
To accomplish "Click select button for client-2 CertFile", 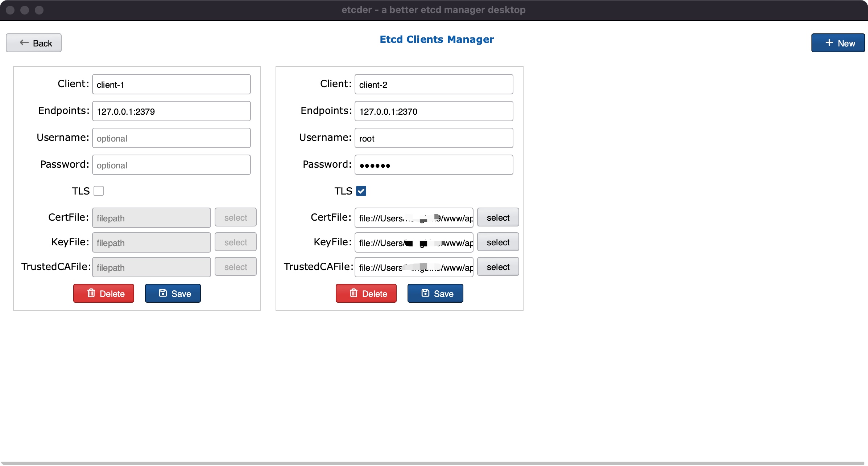I will (498, 217).
